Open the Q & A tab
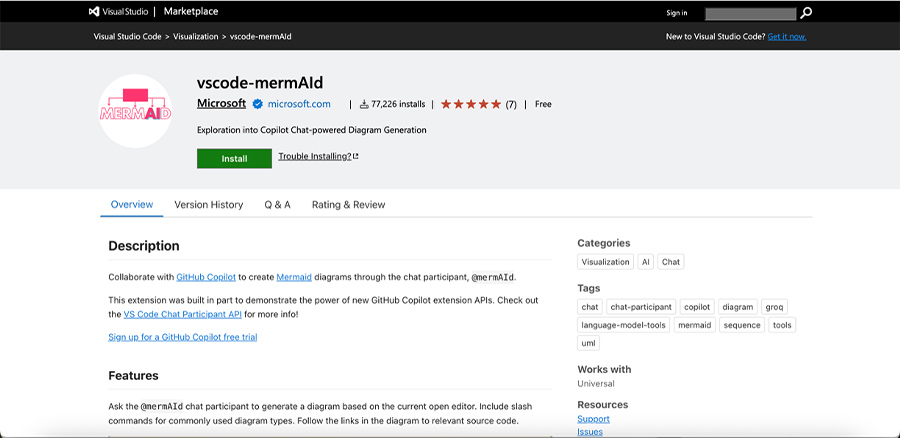Screen dimensions: 900x438 click(x=277, y=204)
